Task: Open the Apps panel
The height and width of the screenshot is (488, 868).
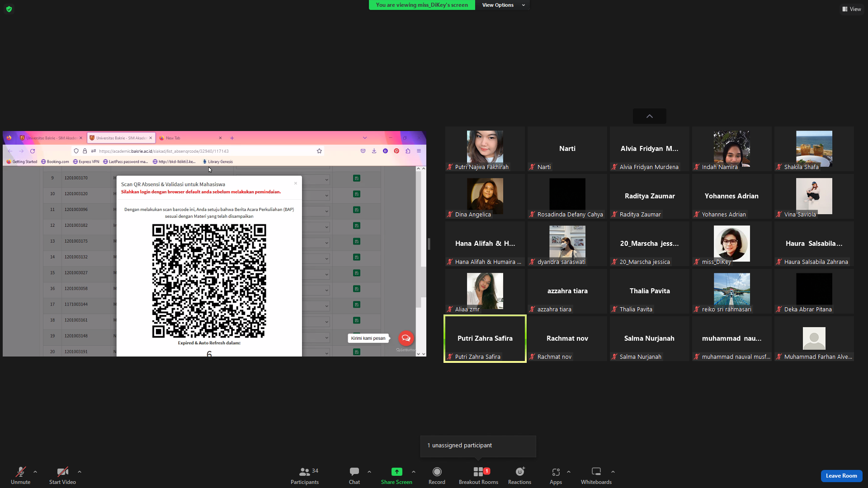Action: [x=556, y=475]
